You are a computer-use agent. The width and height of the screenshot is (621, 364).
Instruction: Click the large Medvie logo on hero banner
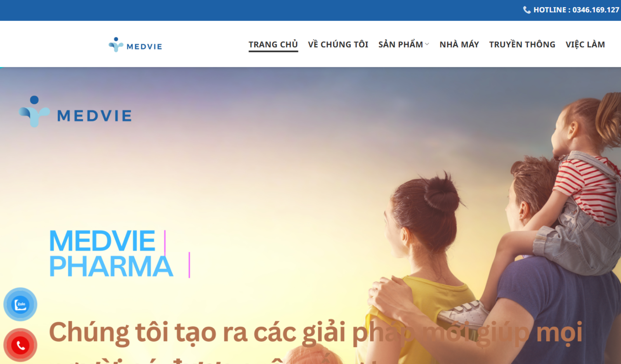click(75, 112)
